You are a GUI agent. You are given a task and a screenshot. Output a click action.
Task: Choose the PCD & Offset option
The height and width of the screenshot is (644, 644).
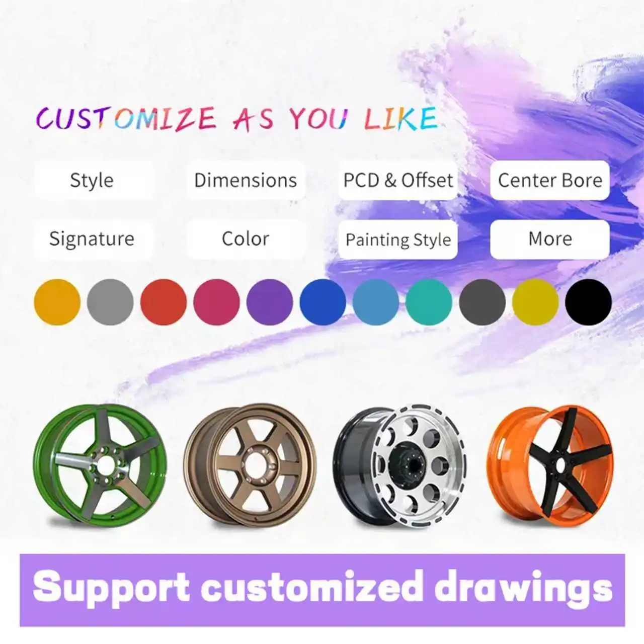[398, 180]
